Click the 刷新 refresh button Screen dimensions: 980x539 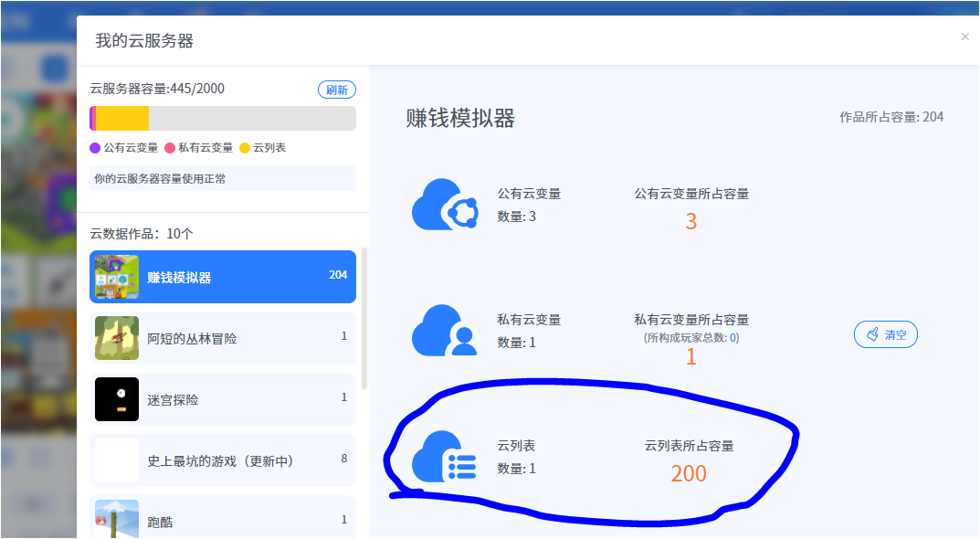click(337, 90)
